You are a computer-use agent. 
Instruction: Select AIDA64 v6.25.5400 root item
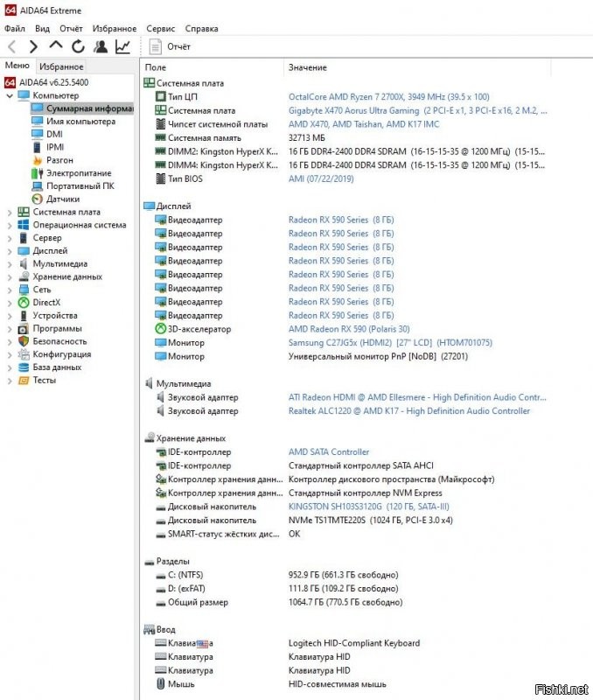point(46,82)
